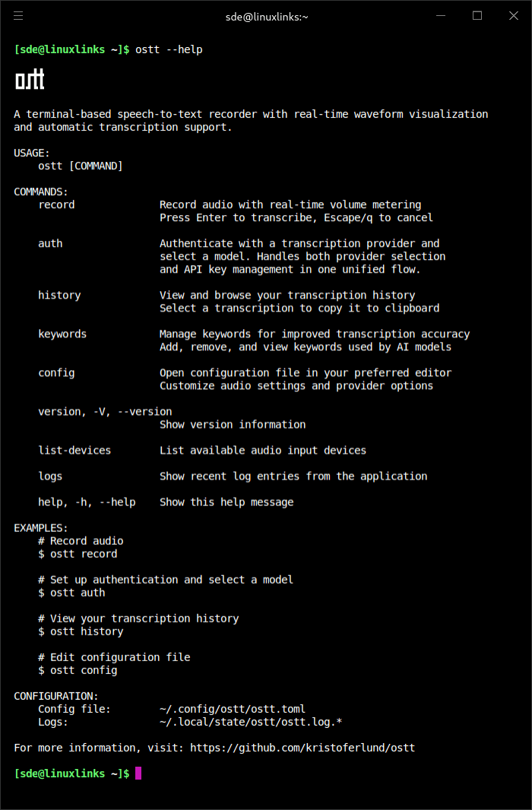Screen dimensions: 532x810
Task: Select the 'config' command entry
Action: (x=56, y=372)
